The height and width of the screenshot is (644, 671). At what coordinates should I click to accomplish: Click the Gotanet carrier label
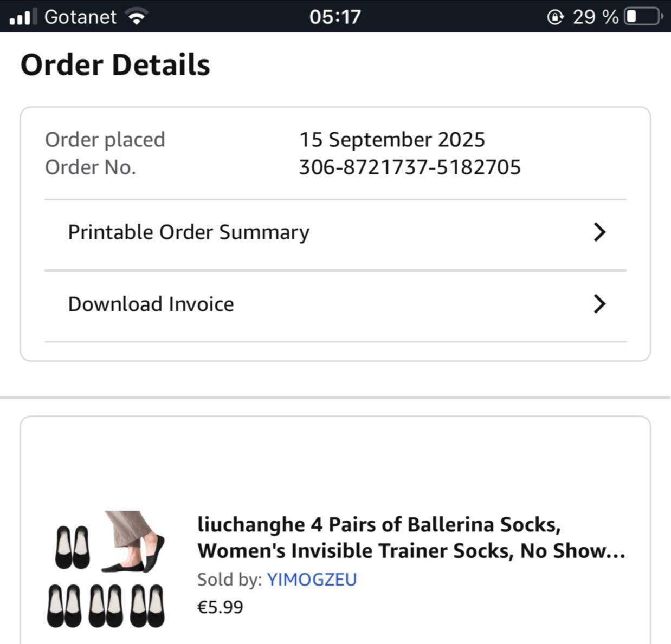(80, 17)
